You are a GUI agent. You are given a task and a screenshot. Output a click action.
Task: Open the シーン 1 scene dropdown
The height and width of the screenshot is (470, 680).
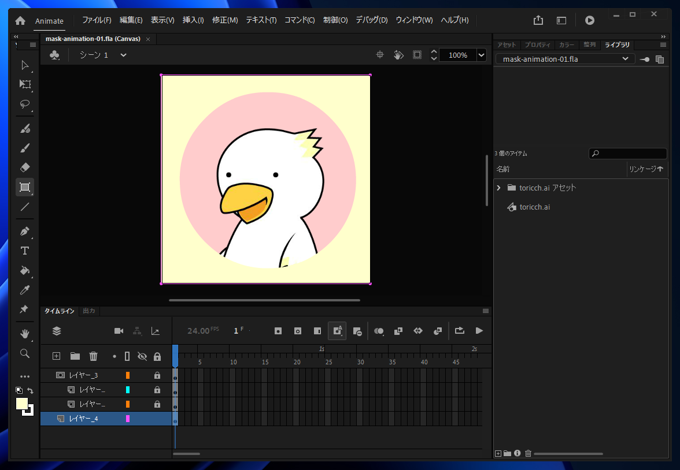123,55
